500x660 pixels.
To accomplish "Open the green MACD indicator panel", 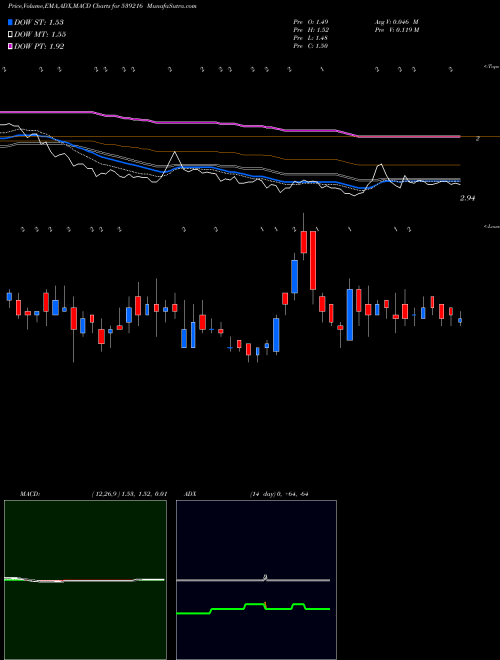I will tap(85, 580).
